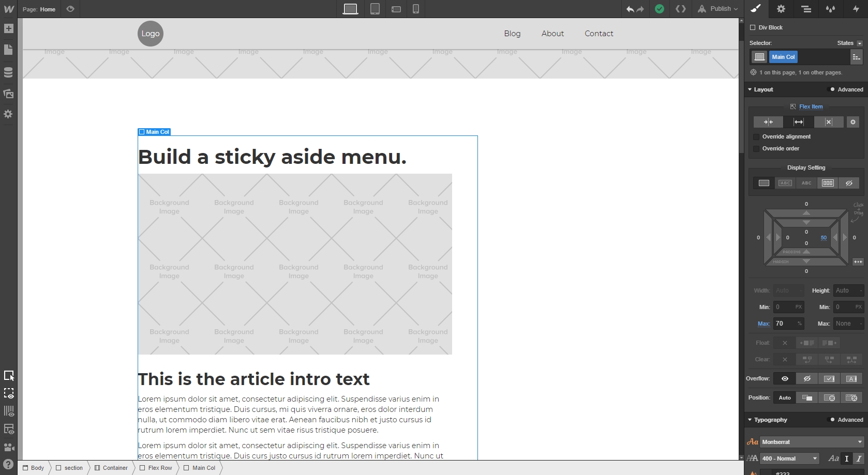This screenshot has height=475, width=868.
Task: Open the 400 - Normal weight dropdown
Action: tap(789, 458)
